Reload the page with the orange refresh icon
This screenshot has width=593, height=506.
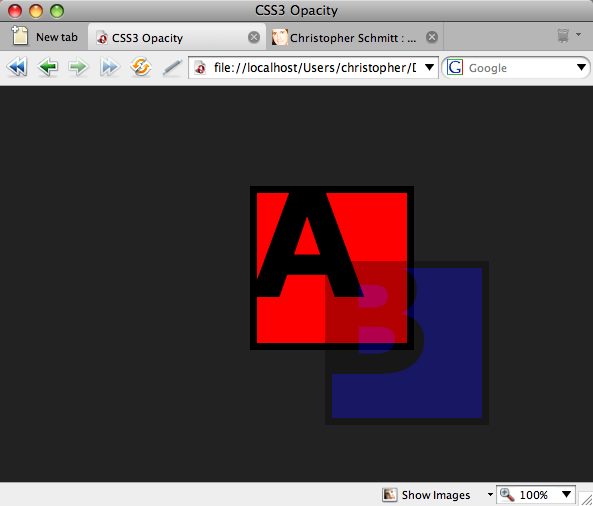[141, 67]
